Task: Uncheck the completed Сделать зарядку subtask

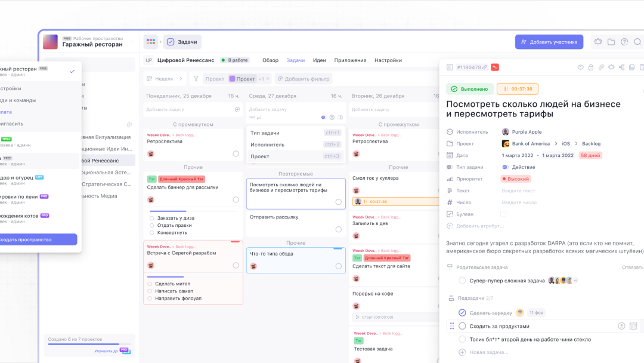Action: 462,312
